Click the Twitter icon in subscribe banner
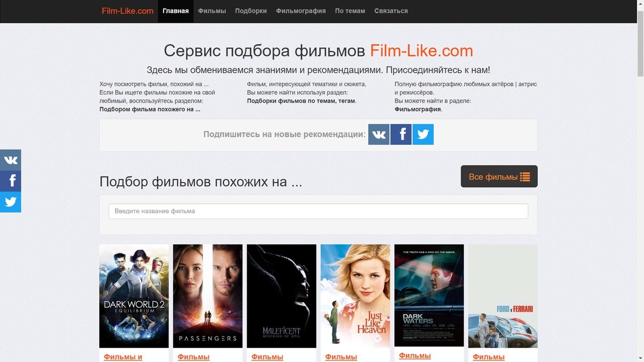The width and height of the screenshot is (644, 362). click(423, 135)
